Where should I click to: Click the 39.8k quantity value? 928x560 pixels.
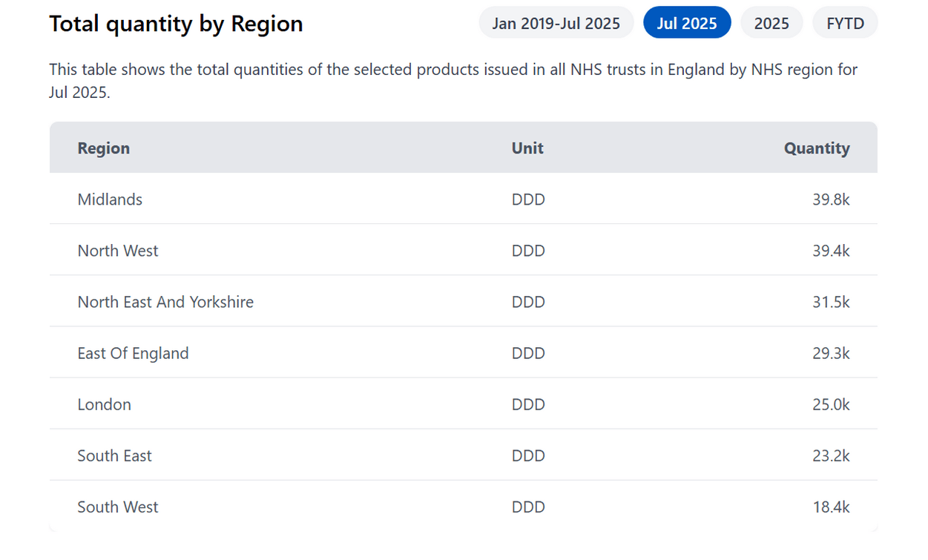pyautogui.click(x=831, y=200)
